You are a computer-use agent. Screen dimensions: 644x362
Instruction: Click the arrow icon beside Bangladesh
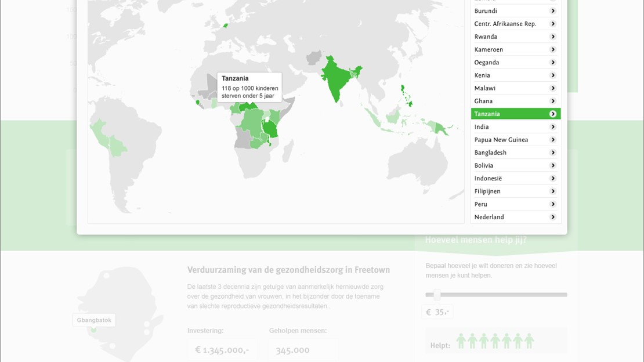tap(553, 153)
